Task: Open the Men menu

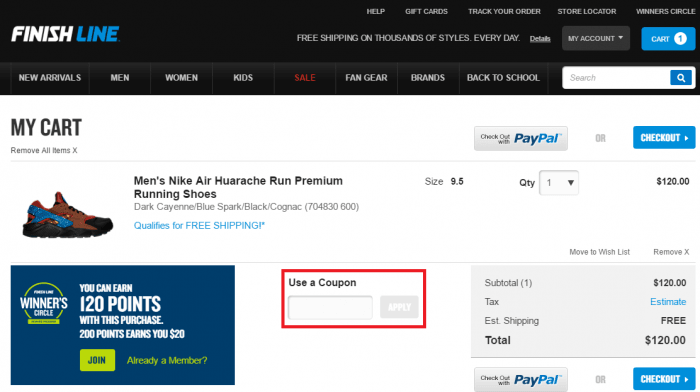Action: [120, 78]
